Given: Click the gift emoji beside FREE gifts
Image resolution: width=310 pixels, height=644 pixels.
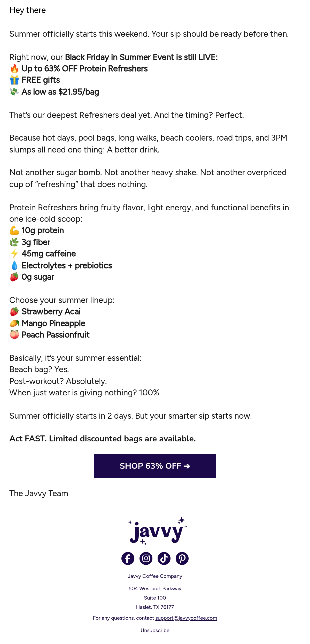Looking at the screenshot, I should pos(14,80).
